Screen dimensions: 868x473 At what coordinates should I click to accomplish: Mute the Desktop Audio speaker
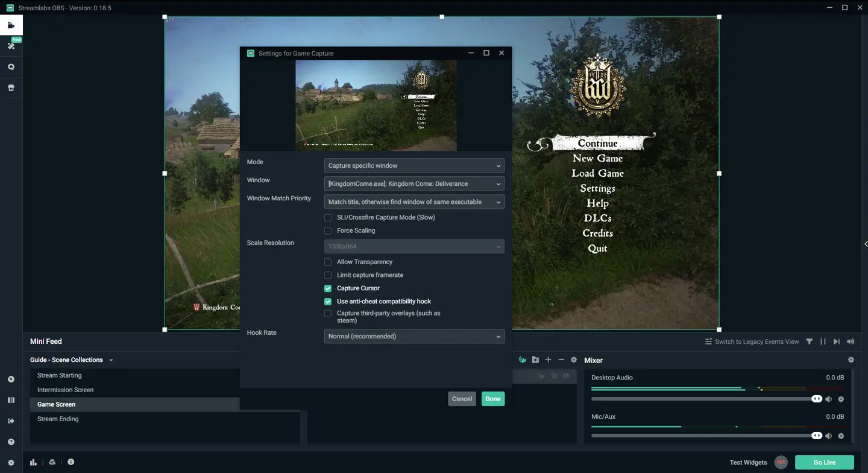828,399
